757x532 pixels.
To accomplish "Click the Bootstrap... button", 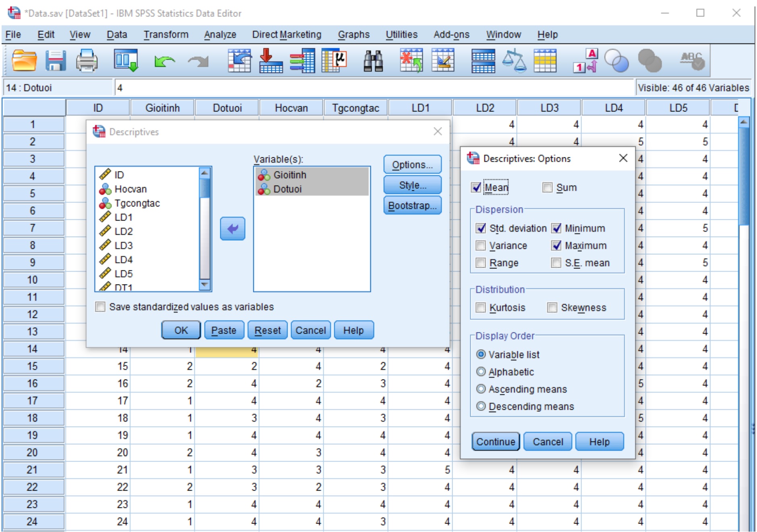I will (412, 206).
